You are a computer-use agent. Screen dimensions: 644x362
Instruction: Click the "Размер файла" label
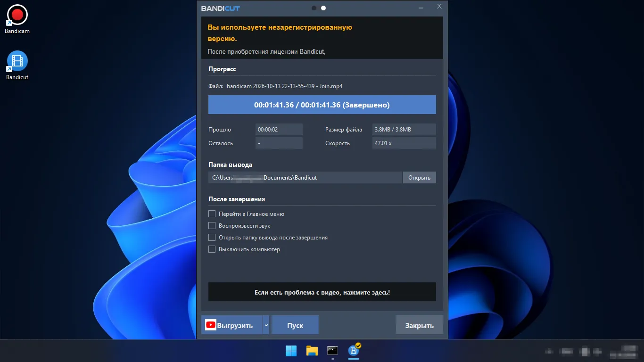(x=344, y=130)
